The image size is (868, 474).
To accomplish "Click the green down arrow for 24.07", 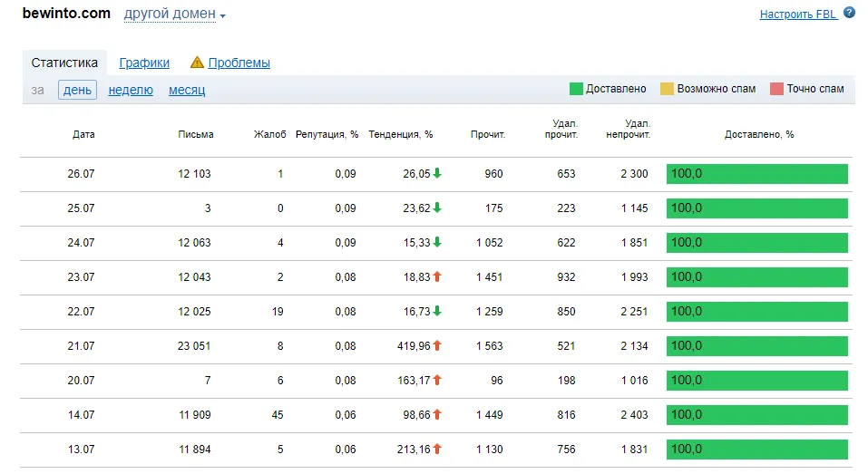I will pos(437,242).
